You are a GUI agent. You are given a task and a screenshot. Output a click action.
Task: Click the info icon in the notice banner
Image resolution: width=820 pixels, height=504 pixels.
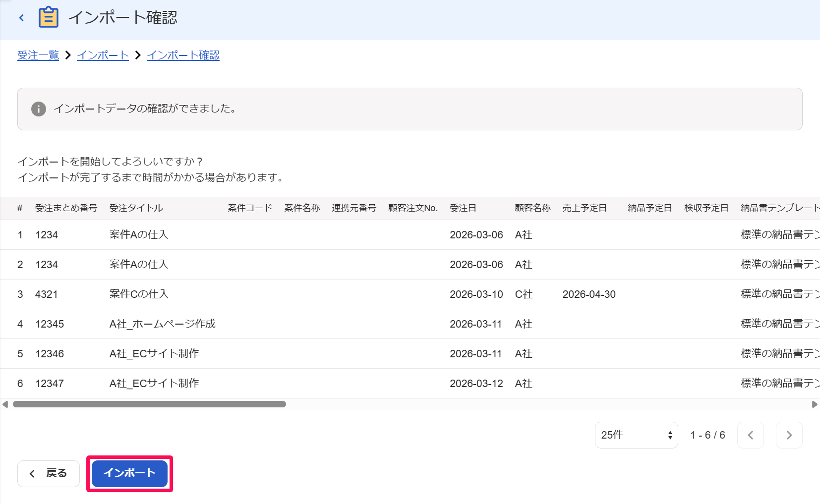tap(39, 109)
